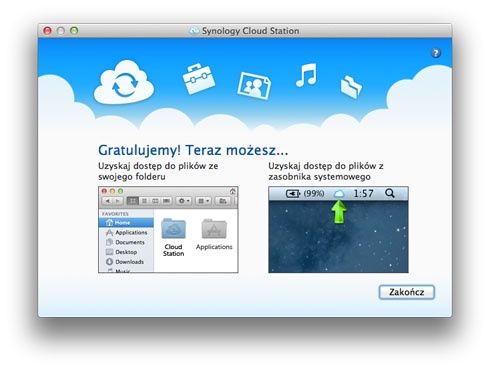Close the Synology Cloud Station window
Viewport: 490px width, 370px height.
[x=47, y=31]
